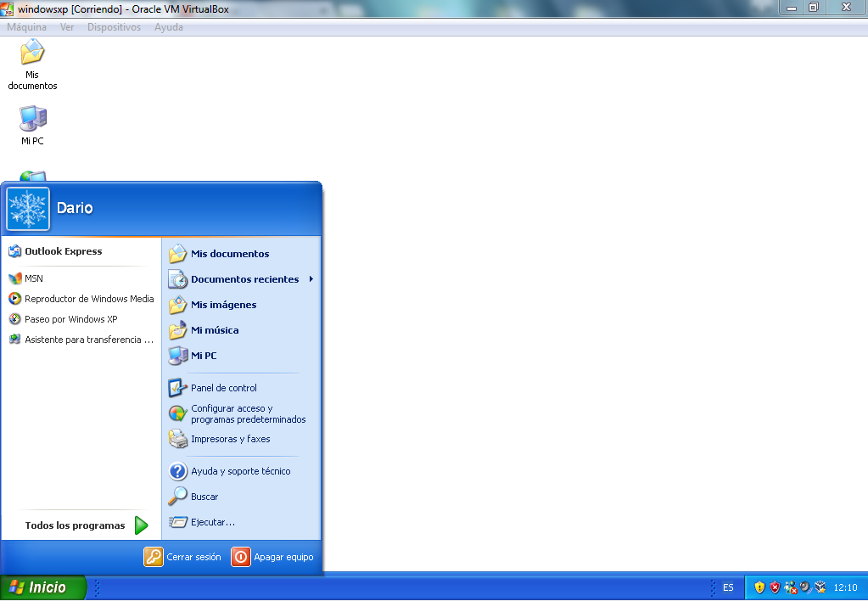This screenshot has height=601, width=868.
Task: Open Asistente para transferencia entry
Action: tap(81, 340)
